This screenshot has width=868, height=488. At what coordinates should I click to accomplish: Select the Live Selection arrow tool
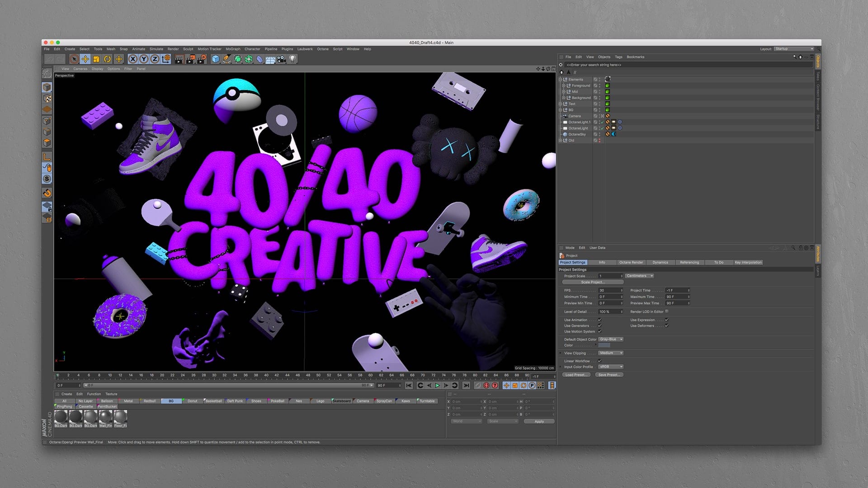[74, 59]
